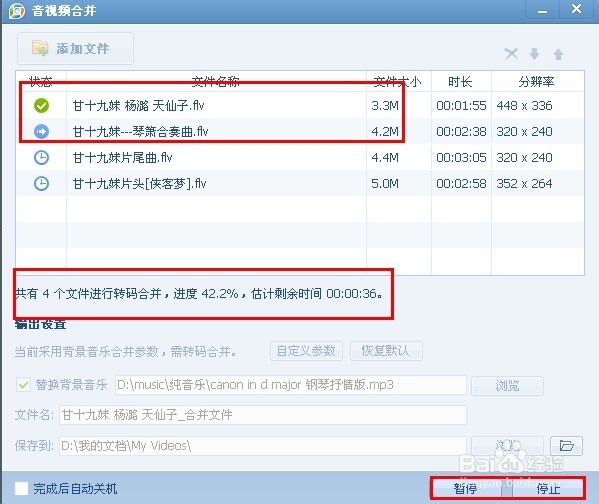Toggle the 完成后自动关机 checkbox
Viewport: 599px width, 504px height.
(21, 488)
